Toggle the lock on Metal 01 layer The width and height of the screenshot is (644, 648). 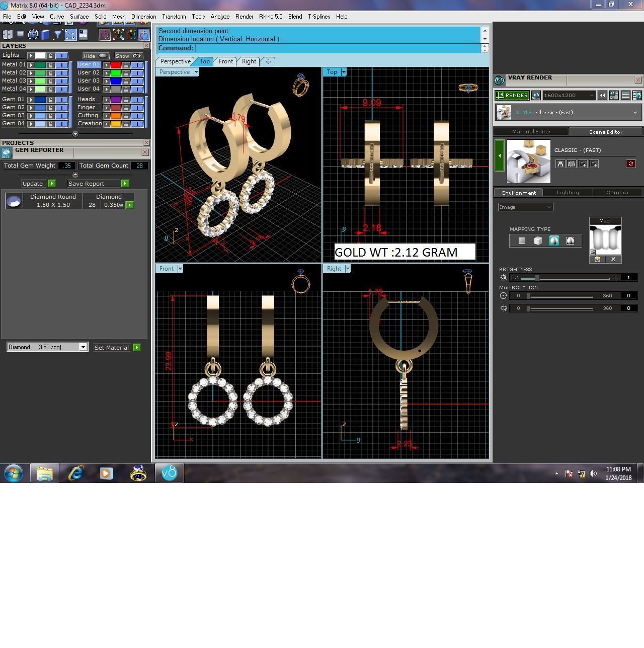tap(50, 65)
